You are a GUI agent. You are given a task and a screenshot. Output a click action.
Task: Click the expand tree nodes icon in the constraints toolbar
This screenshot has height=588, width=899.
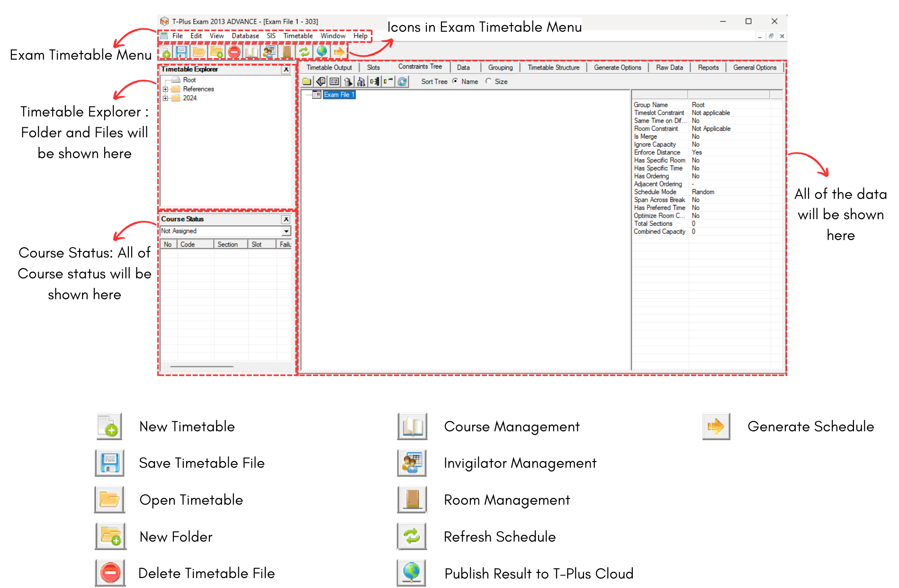click(375, 81)
